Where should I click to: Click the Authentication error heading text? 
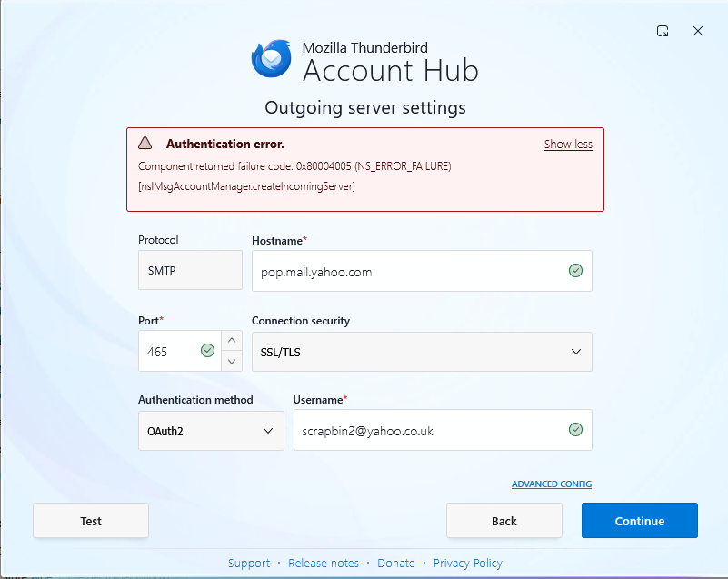[x=225, y=144]
